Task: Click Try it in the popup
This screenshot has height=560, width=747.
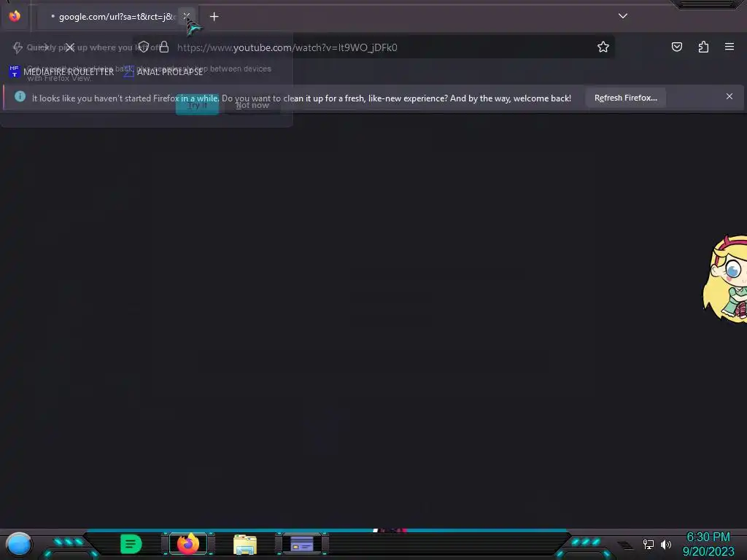Action: [197, 105]
